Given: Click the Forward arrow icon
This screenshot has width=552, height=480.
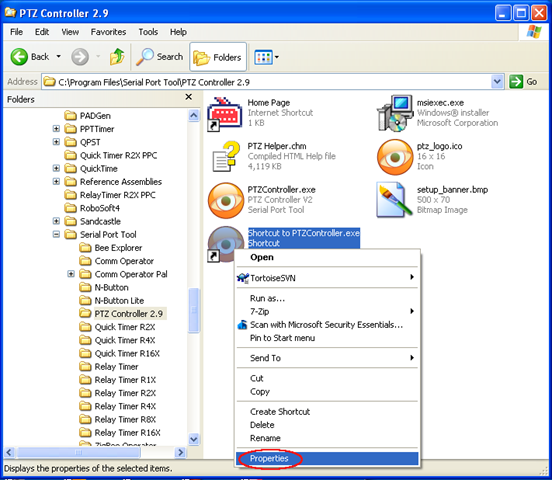Looking at the screenshot, I should (x=80, y=57).
